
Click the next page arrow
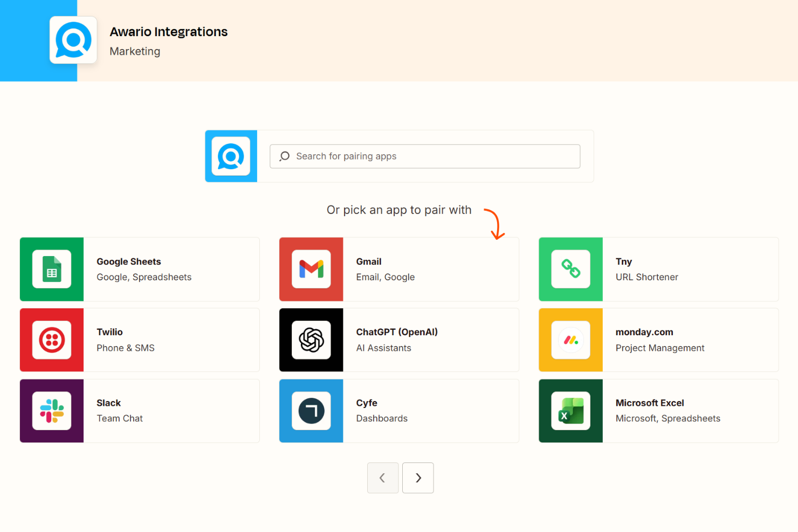point(418,478)
